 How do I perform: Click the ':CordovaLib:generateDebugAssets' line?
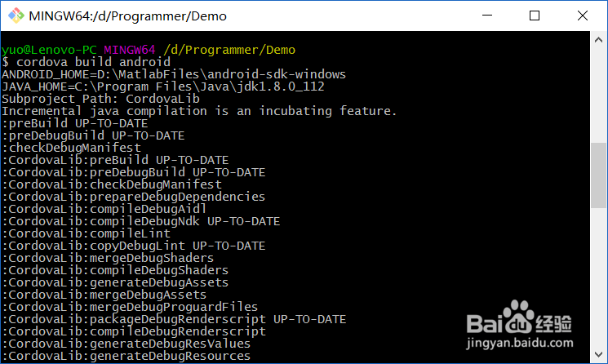pos(115,282)
